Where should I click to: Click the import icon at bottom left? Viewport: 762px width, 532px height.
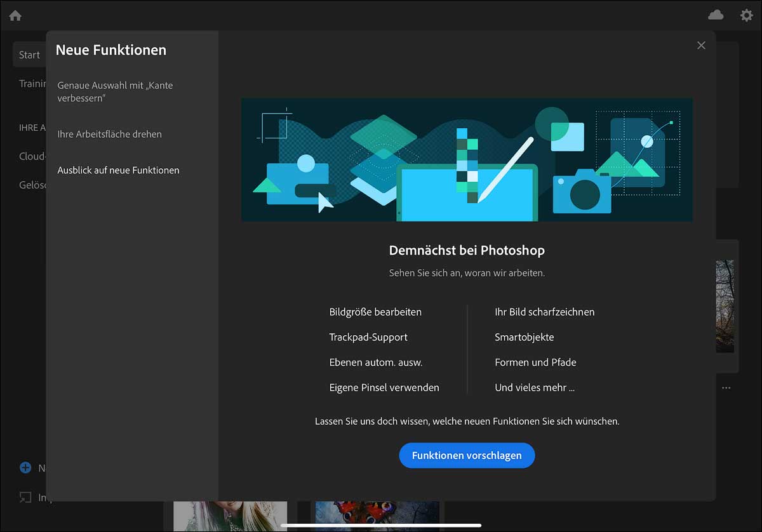25,497
